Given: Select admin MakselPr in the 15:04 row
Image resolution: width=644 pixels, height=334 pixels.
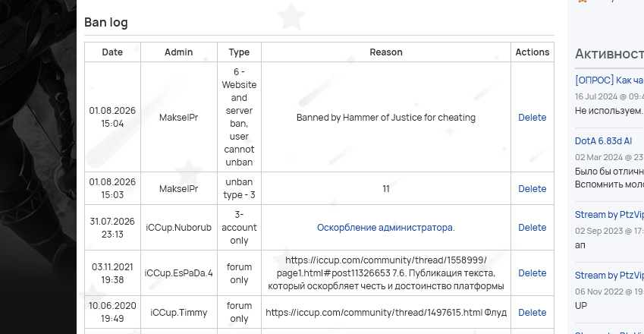Looking at the screenshot, I should click(179, 118).
